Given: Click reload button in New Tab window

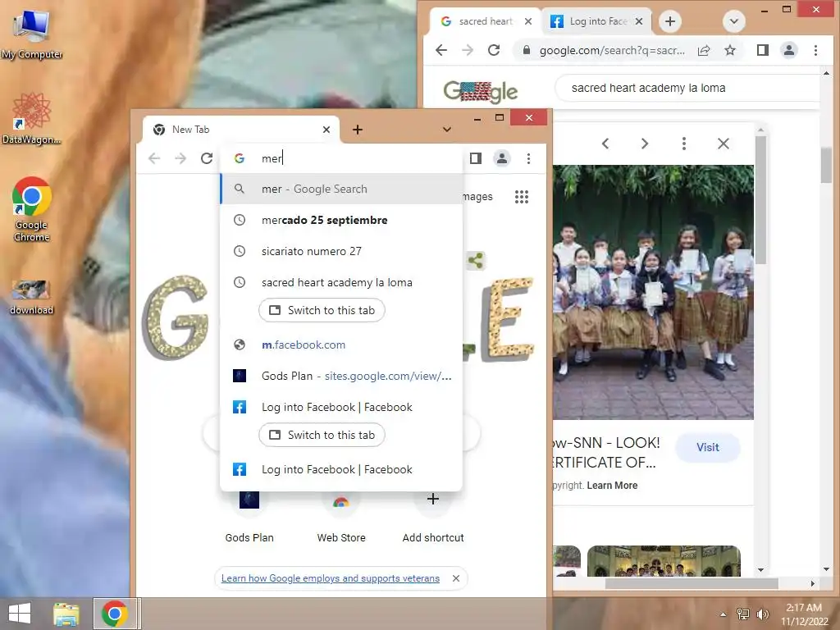Looking at the screenshot, I should [x=207, y=158].
